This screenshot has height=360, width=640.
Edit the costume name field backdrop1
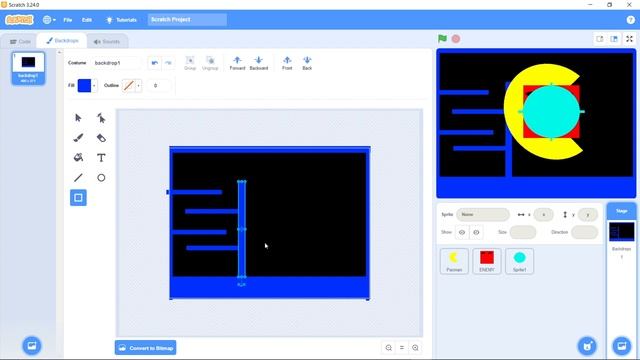[x=117, y=63]
